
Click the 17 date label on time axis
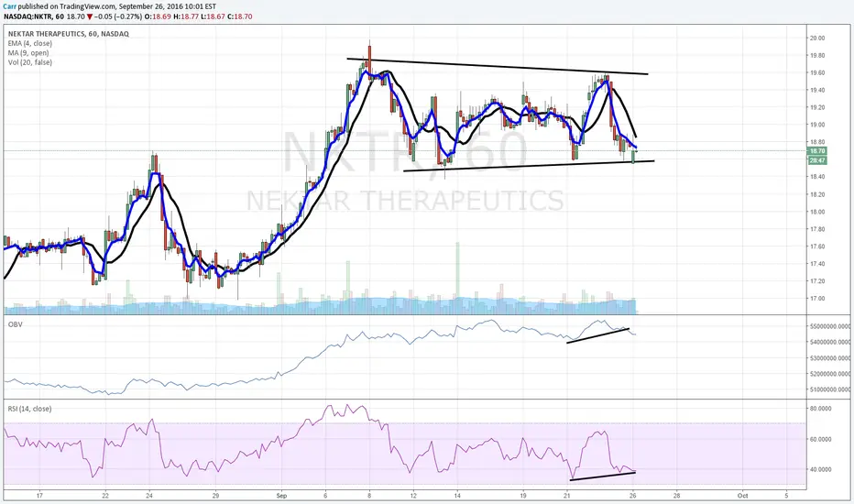tap(39, 496)
